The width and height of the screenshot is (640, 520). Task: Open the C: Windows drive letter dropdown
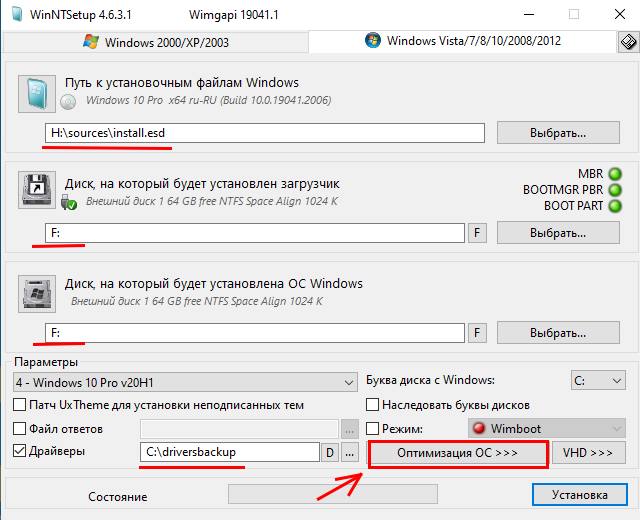(598, 380)
